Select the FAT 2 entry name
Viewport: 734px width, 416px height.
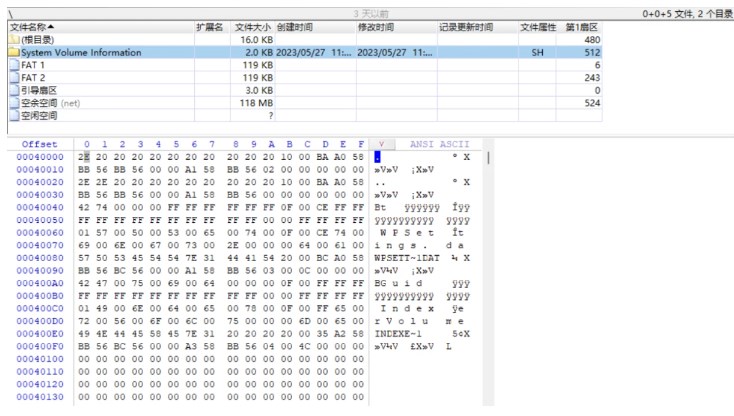33,78
